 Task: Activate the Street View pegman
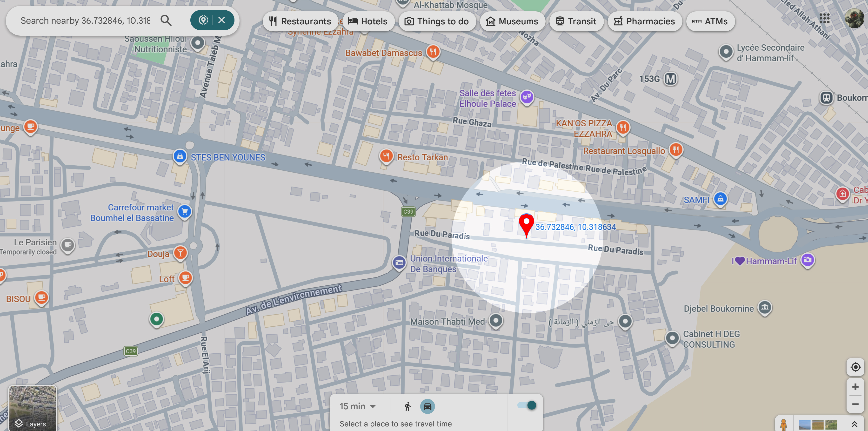click(783, 424)
